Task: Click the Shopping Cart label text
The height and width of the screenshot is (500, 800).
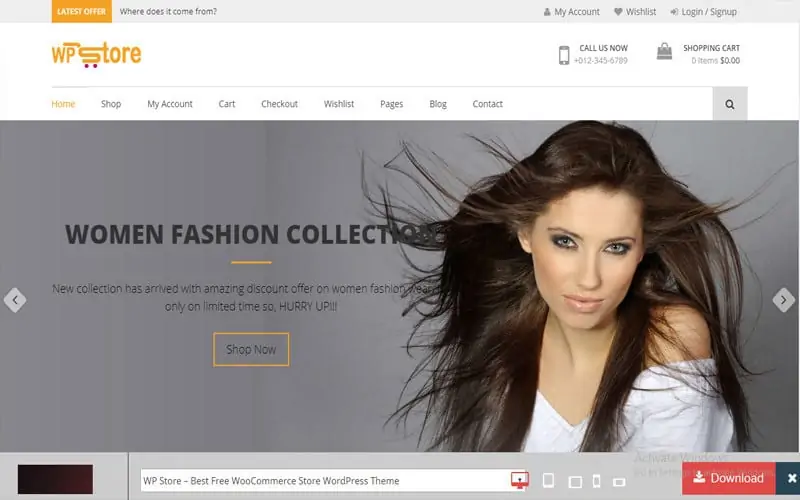Action: pyautogui.click(x=711, y=48)
